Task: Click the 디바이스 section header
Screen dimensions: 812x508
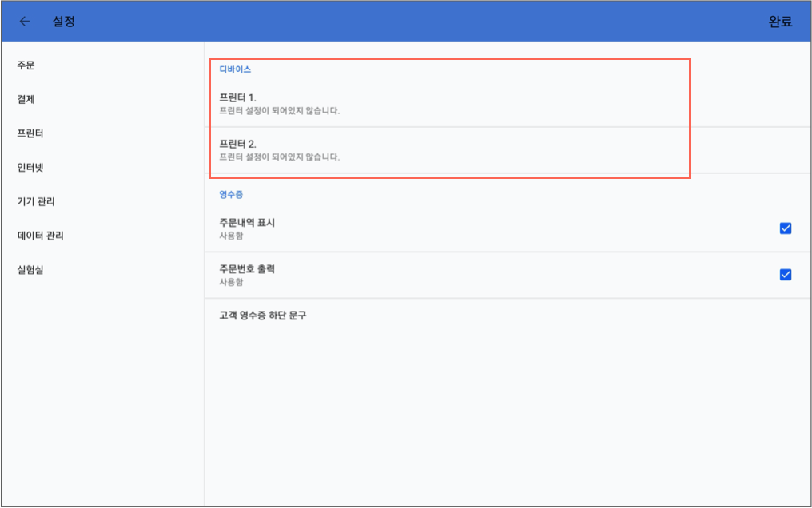Action: 235,69
